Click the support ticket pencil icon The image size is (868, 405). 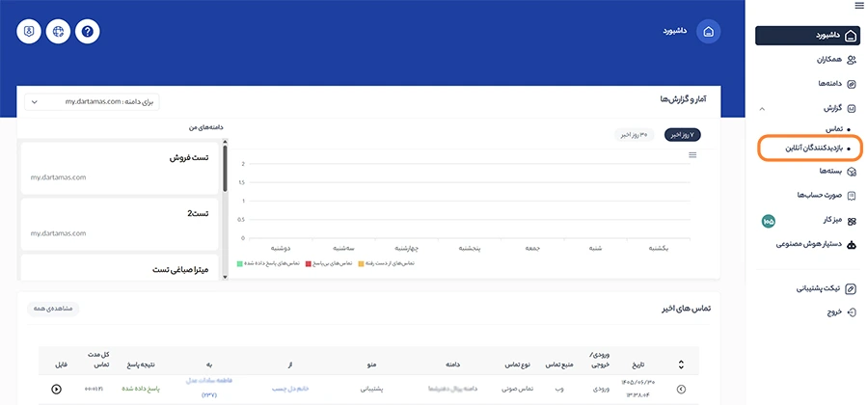(x=852, y=288)
